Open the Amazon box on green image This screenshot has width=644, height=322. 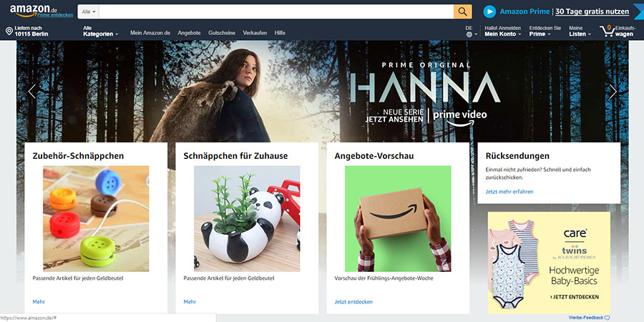(x=398, y=218)
